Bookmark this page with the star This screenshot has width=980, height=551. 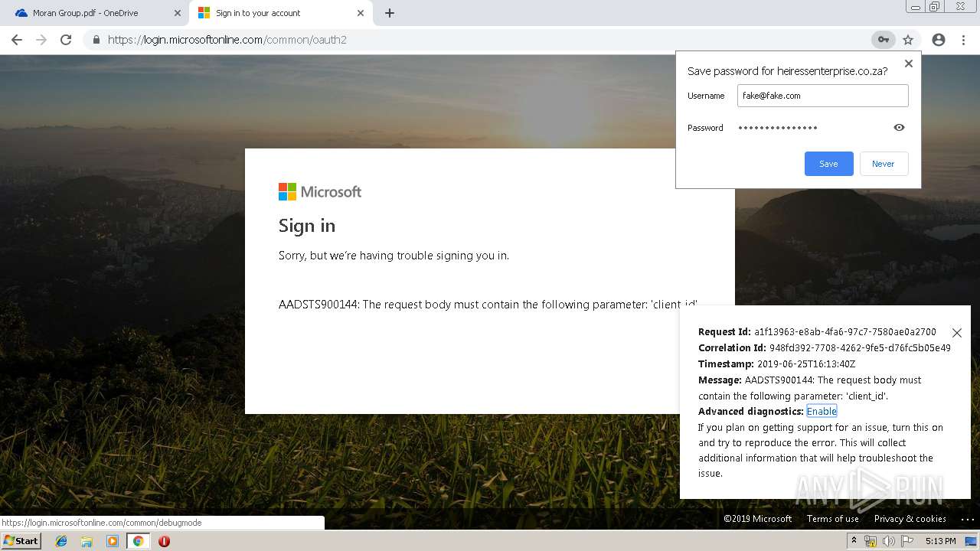(x=908, y=40)
